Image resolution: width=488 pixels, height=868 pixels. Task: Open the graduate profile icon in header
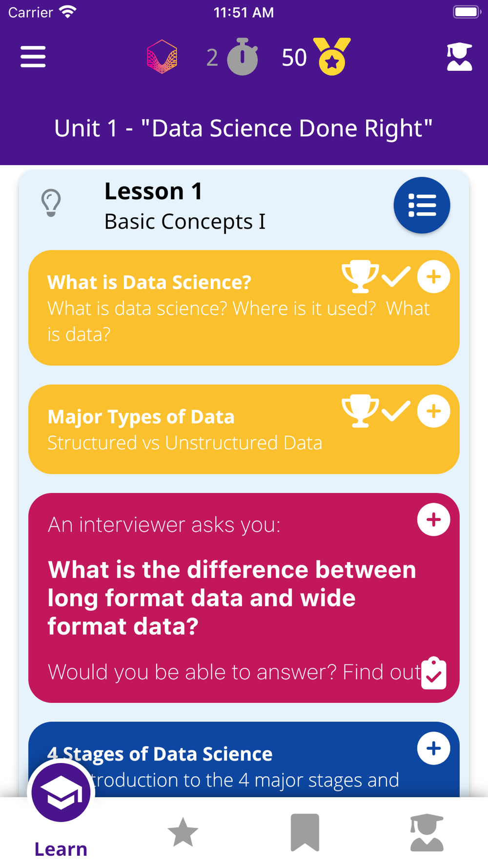click(x=460, y=57)
